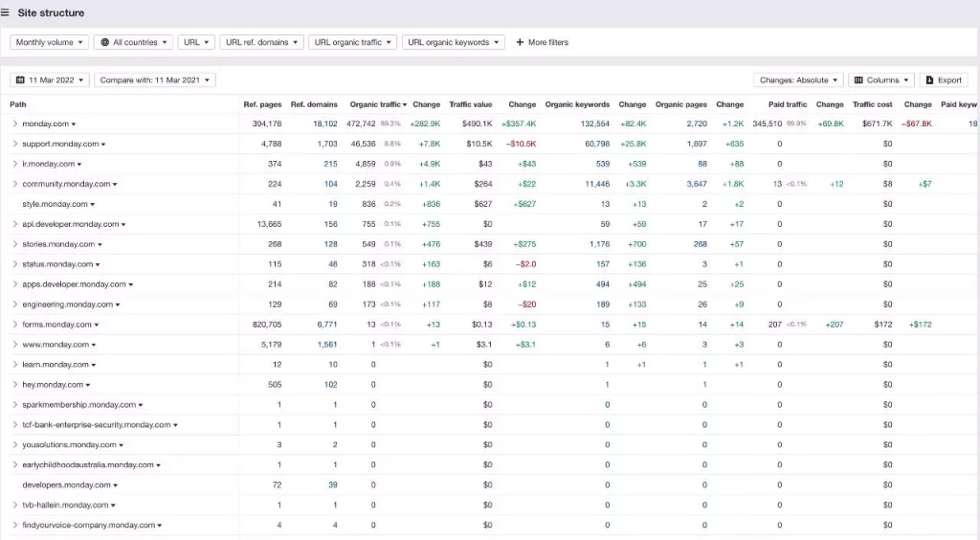Open tcf-bank-enterprise-security.monday.com path link

97,424
